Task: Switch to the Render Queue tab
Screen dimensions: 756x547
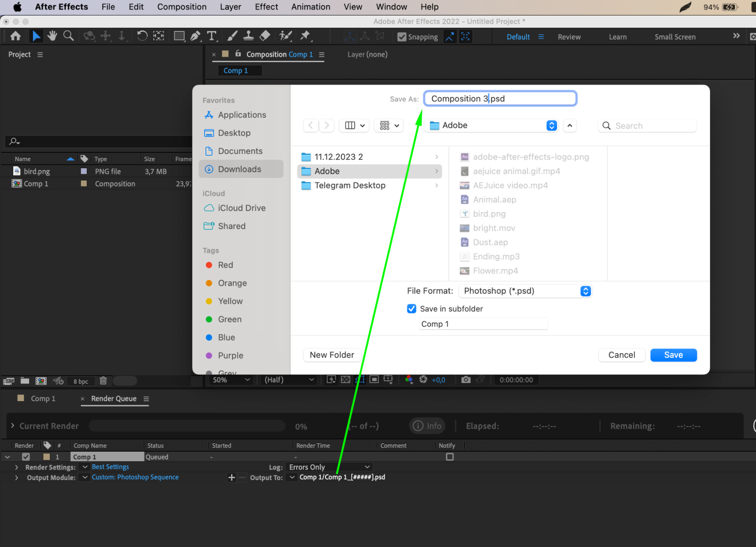Action: point(113,398)
